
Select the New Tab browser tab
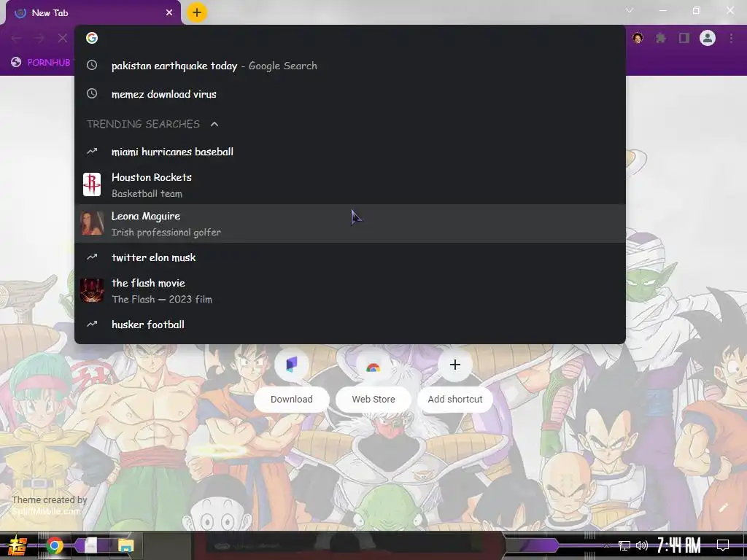coord(93,13)
